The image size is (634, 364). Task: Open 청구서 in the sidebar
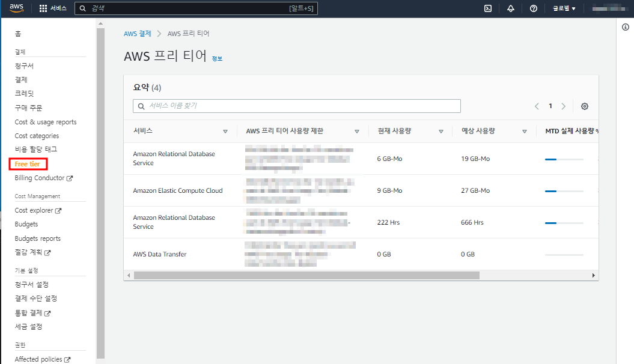(24, 66)
